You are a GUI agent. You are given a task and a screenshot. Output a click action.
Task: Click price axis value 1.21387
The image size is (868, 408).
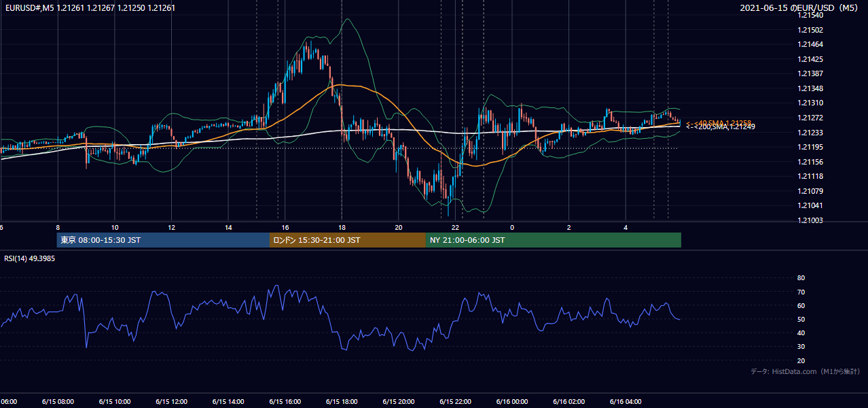pos(810,73)
